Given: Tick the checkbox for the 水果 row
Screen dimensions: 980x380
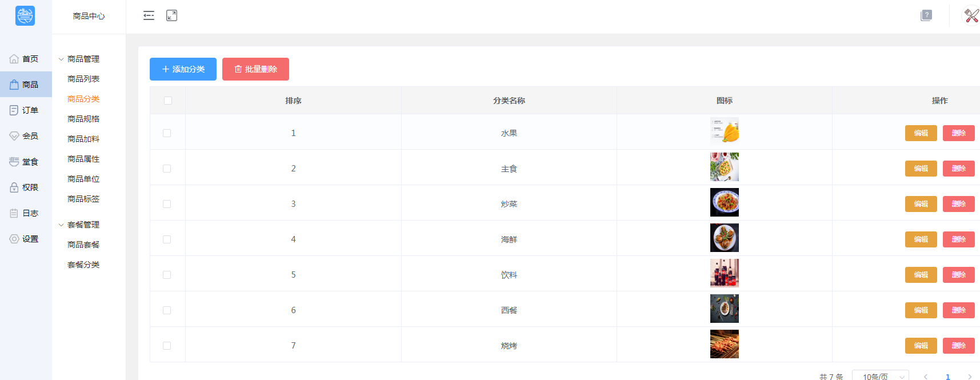Looking at the screenshot, I should pos(167,133).
